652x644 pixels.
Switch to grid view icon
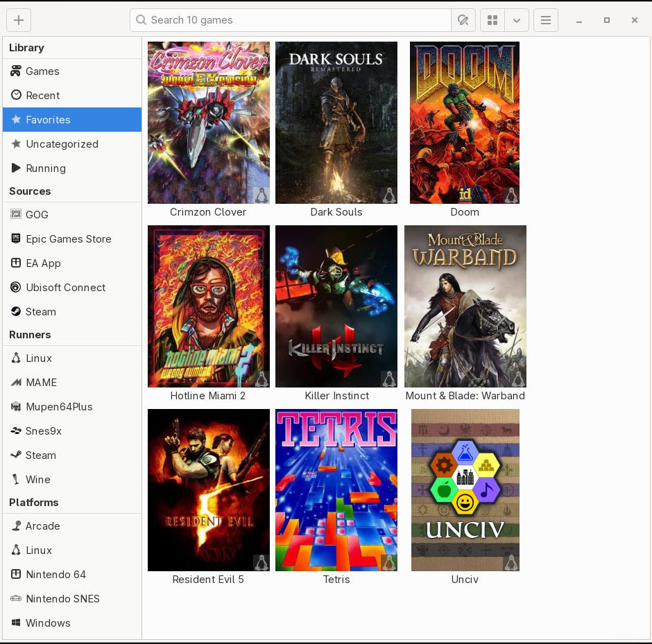pos(492,20)
